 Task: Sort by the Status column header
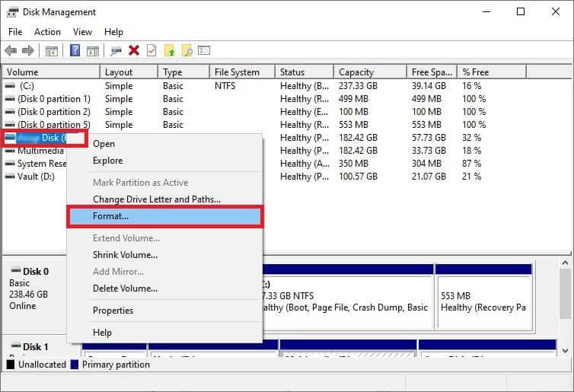coord(305,72)
